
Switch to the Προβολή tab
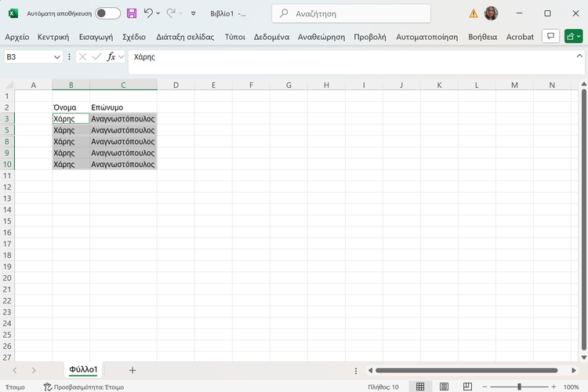pos(370,37)
